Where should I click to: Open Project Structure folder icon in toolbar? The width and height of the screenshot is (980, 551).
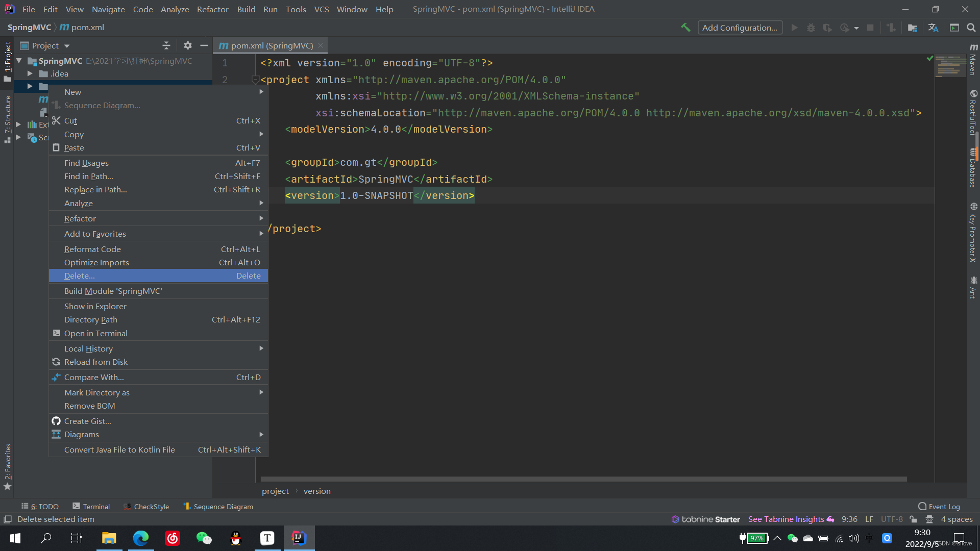pos(913,28)
